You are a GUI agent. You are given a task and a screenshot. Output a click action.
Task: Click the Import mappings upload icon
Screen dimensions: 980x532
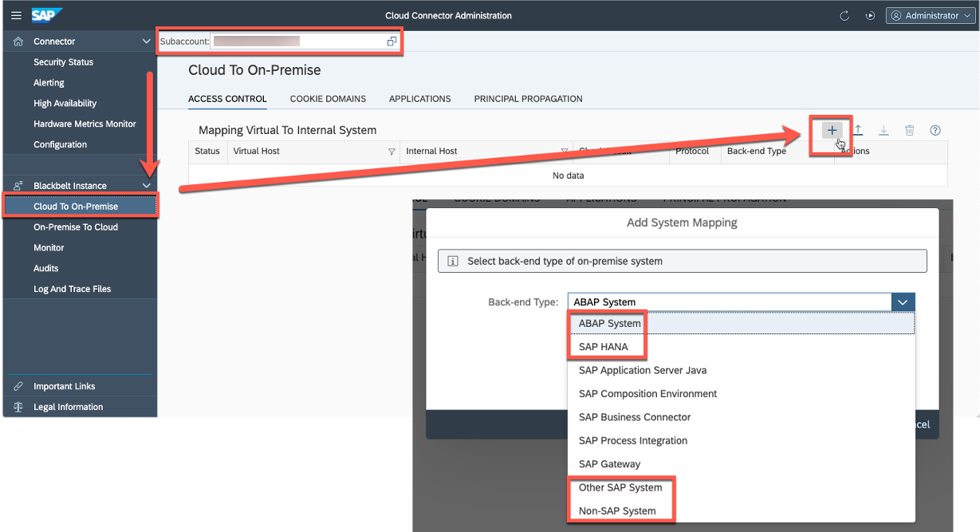pos(858,129)
